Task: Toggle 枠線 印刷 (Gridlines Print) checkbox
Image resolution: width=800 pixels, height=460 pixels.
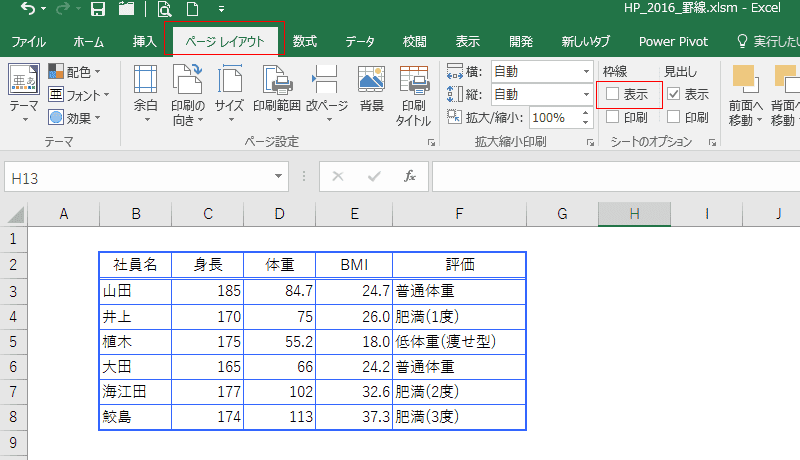Action: tap(613, 117)
